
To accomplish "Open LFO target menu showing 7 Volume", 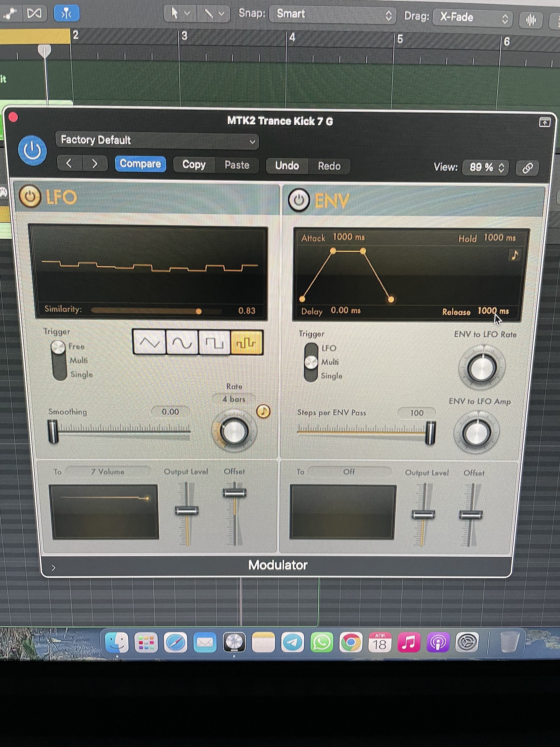I will [x=108, y=472].
